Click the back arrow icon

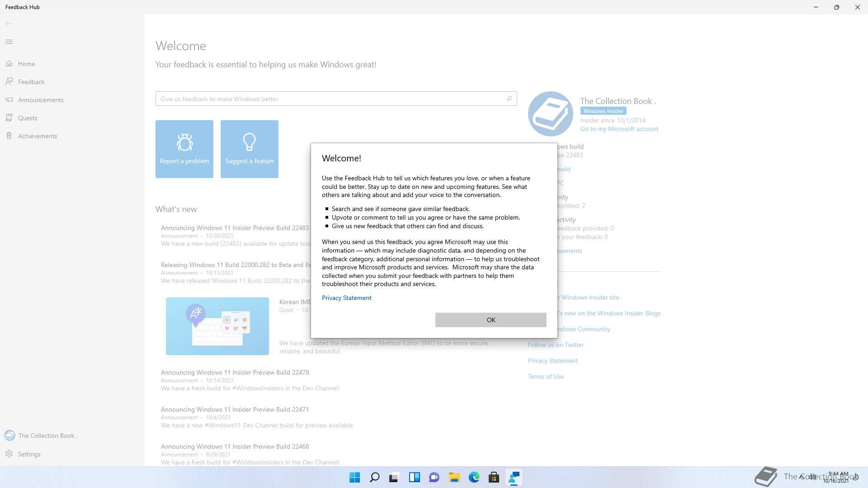coord(9,23)
